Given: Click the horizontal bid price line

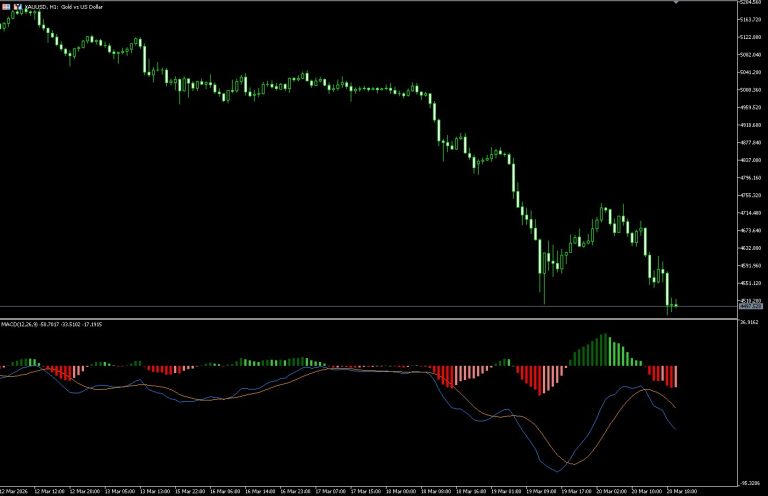Looking at the screenshot, I should tap(369, 307).
